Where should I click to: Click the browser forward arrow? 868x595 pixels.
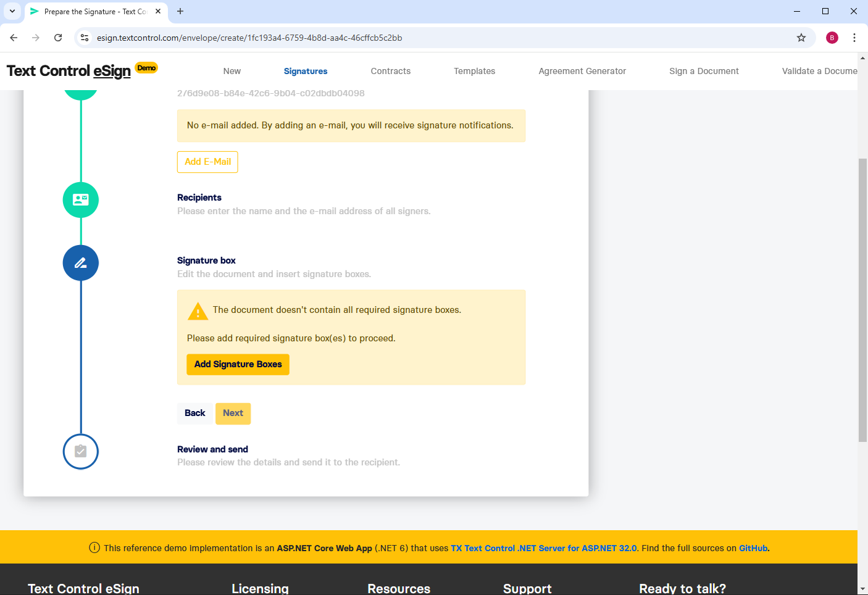coord(36,38)
